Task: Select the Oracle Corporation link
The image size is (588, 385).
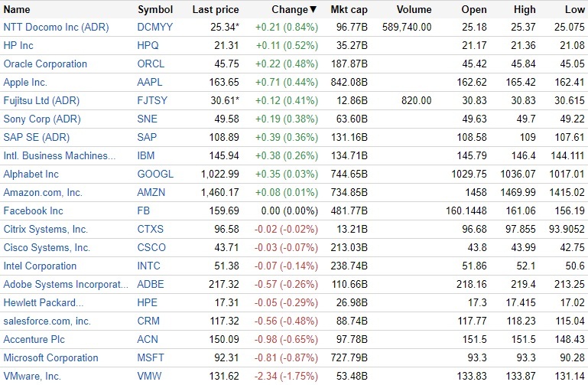Action: (45, 64)
